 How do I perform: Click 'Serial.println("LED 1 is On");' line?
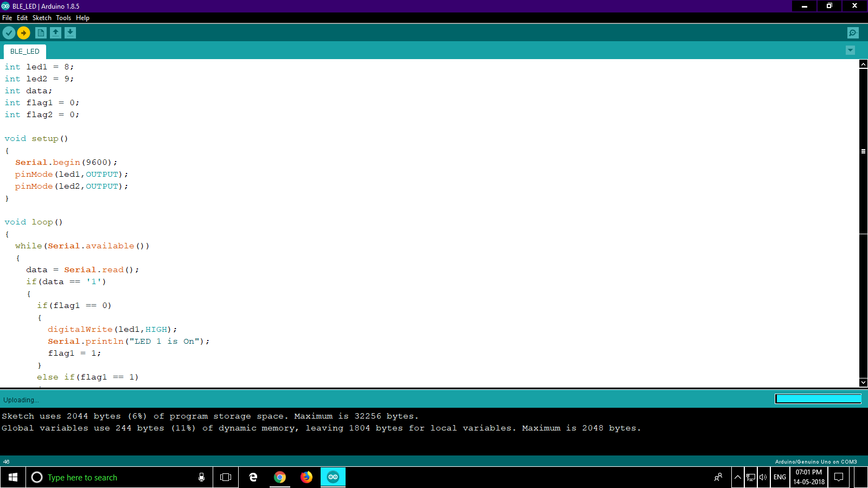click(x=129, y=341)
